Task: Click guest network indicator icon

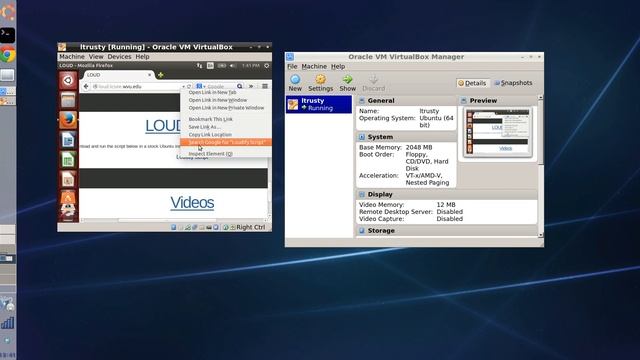Action: pos(199,66)
